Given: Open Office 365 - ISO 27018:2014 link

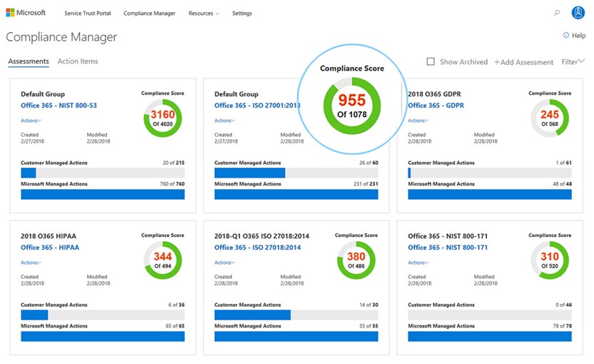Looking at the screenshot, I should [x=258, y=248].
